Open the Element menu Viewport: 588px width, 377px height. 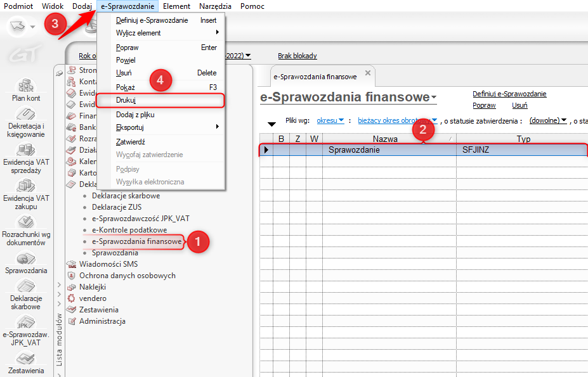(176, 6)
